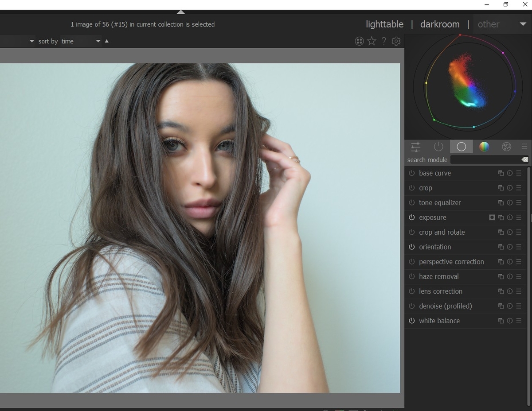Viewport: 532px width, 411px height.
Task: Clear the search module field
Action: (524, 159)
